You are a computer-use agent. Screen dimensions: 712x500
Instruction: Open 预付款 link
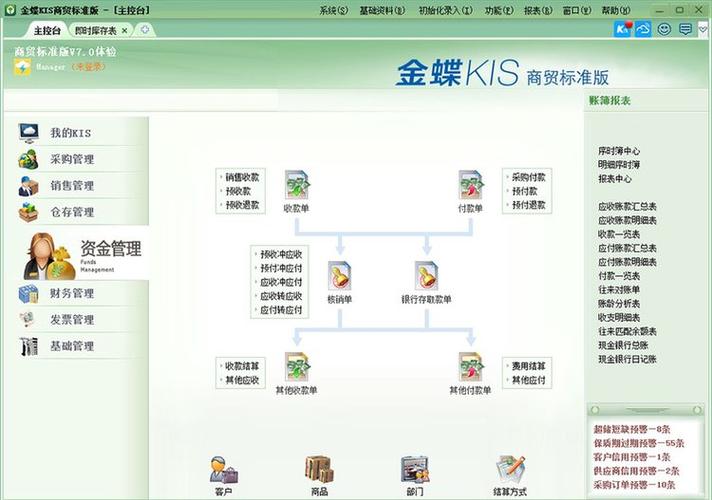click(524, 191)
